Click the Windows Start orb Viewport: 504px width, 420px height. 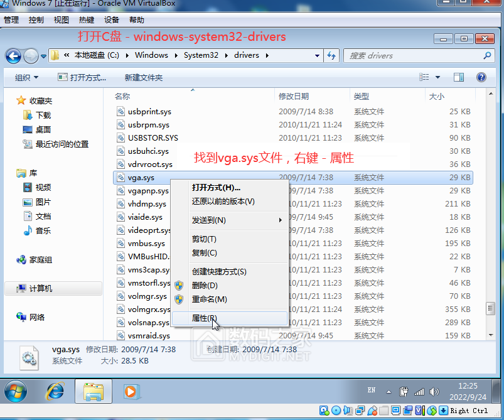tap(16, 391)
